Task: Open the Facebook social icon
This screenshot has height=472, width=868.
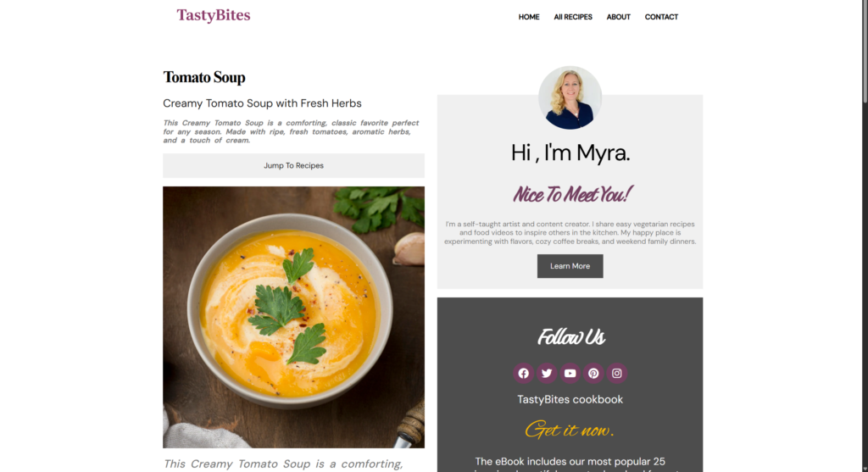Action: [x=523, y=374]
